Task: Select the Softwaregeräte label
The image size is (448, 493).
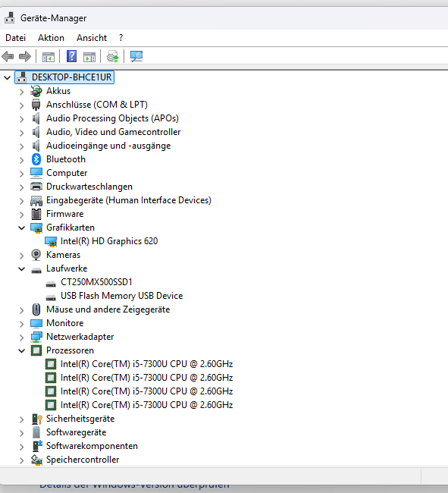Action: 76,432
